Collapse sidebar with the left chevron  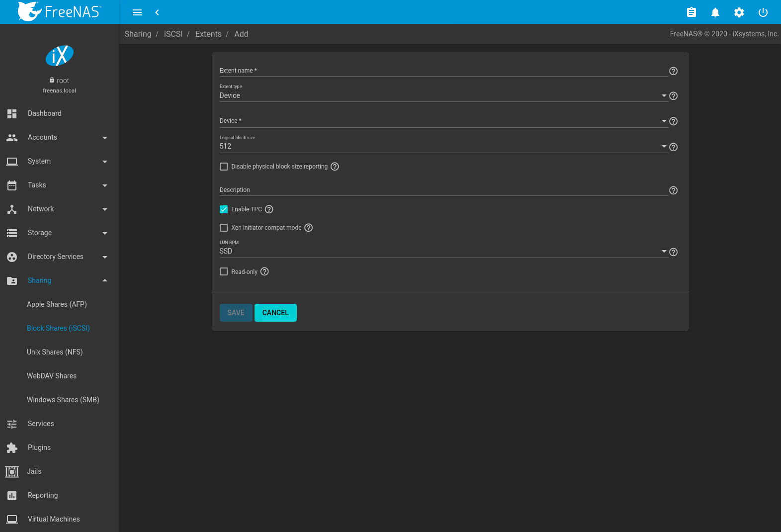click(x=157, y=12)
